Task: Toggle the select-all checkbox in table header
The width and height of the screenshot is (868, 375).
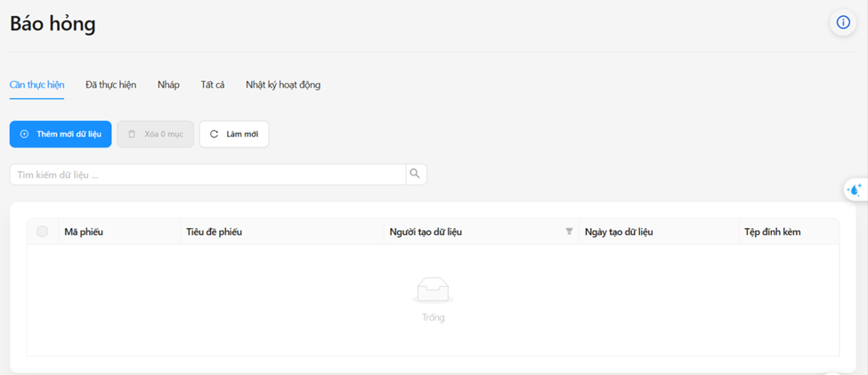Action: [x=42, y=232]
